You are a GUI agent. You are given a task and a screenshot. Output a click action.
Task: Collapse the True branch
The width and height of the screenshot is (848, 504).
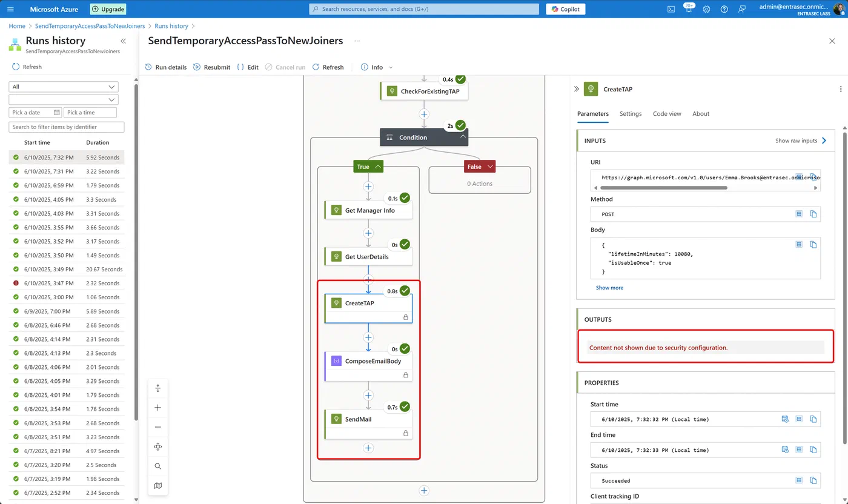[x=378, y=167]
